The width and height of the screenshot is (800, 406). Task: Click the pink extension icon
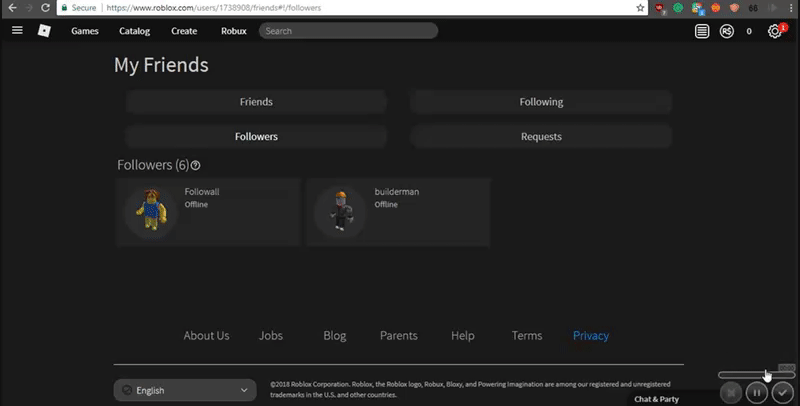734,8
